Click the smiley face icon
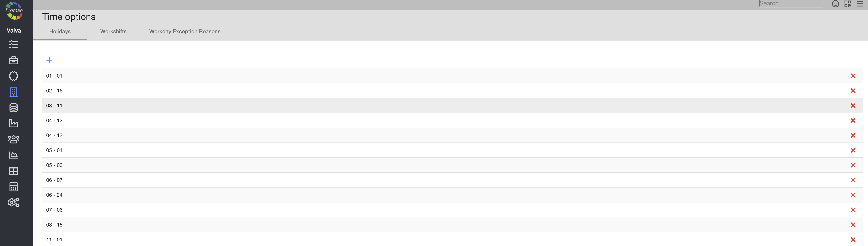Image resolution: width=868 pixels, height=246 pixels. click(x=835, y=4)
